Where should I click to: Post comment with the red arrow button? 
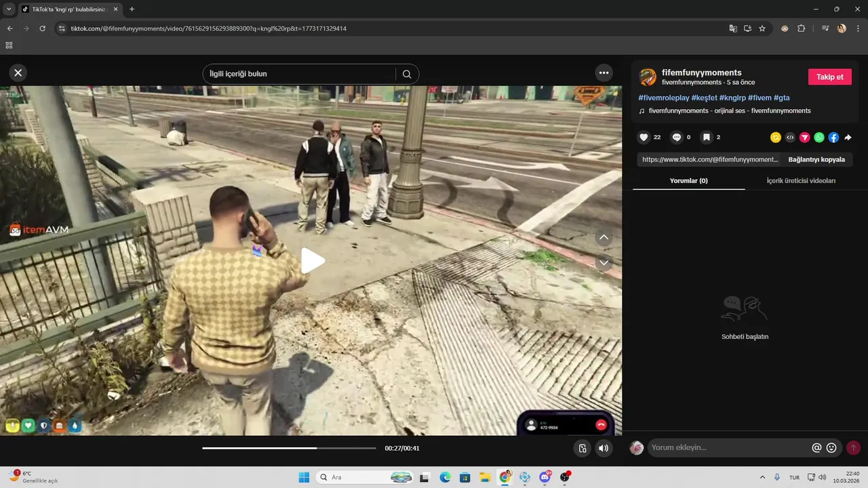853,447
